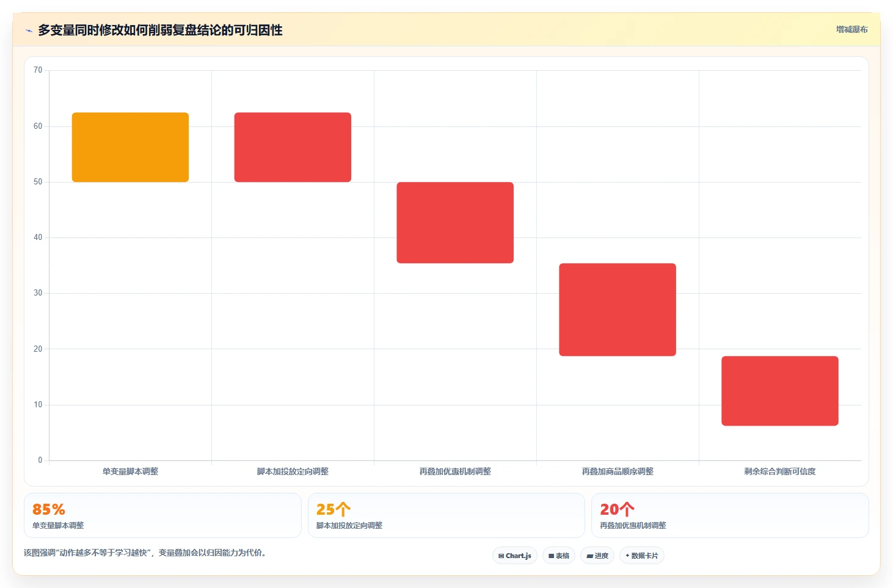Click the red bar for 再叠加商品顺序调整

pos(618,310)
